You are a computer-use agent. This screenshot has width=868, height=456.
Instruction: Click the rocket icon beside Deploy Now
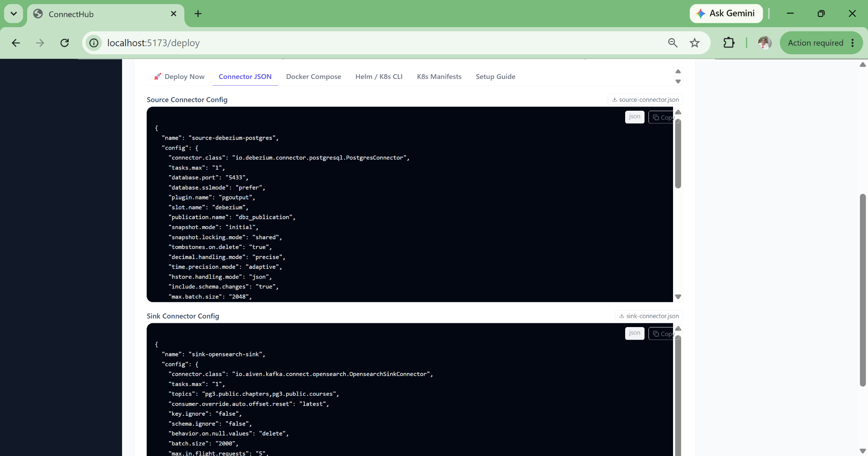[158, 77]
